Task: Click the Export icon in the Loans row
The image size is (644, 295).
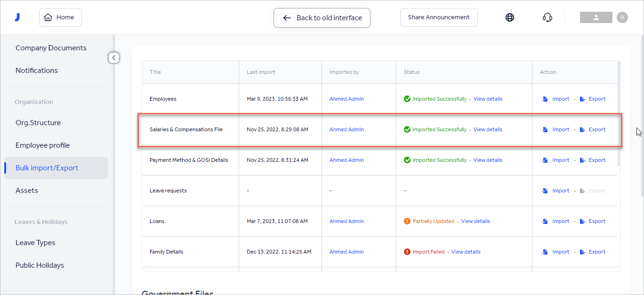Action: pos(582,221)
